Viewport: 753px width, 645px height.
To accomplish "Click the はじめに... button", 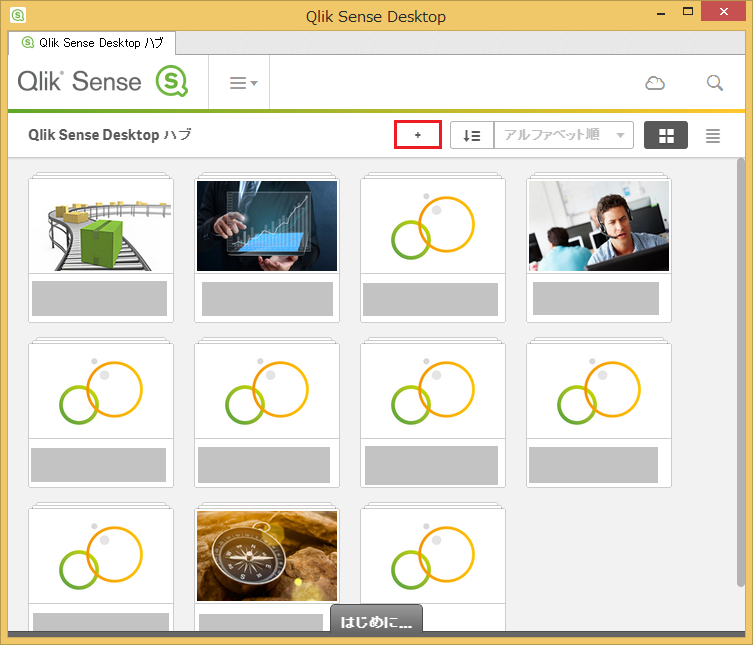I will [x=376, y=622].
